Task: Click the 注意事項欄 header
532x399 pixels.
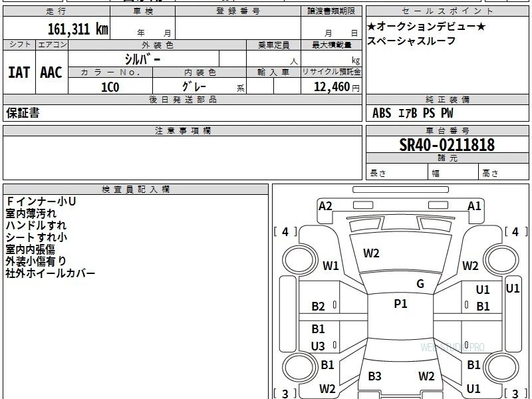Action: 182,130
